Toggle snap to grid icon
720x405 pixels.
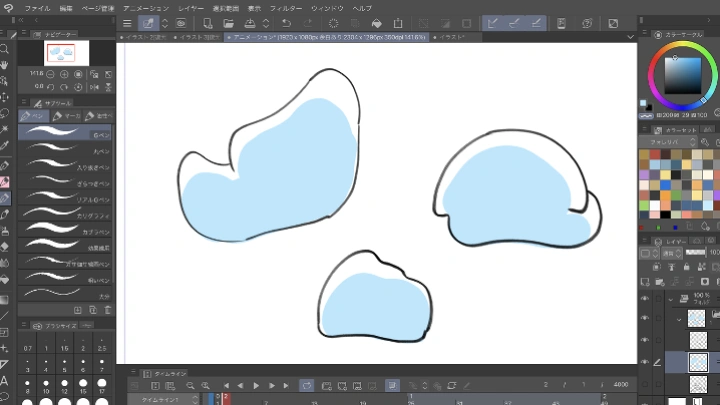pyautogui.click(x=536, y=23)
